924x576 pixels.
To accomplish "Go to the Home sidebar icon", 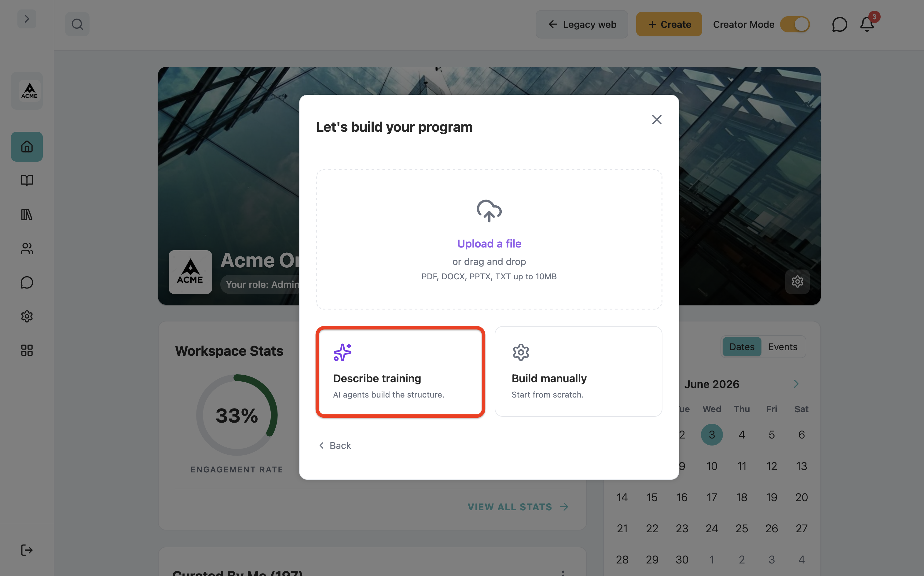I will (27, 147).
